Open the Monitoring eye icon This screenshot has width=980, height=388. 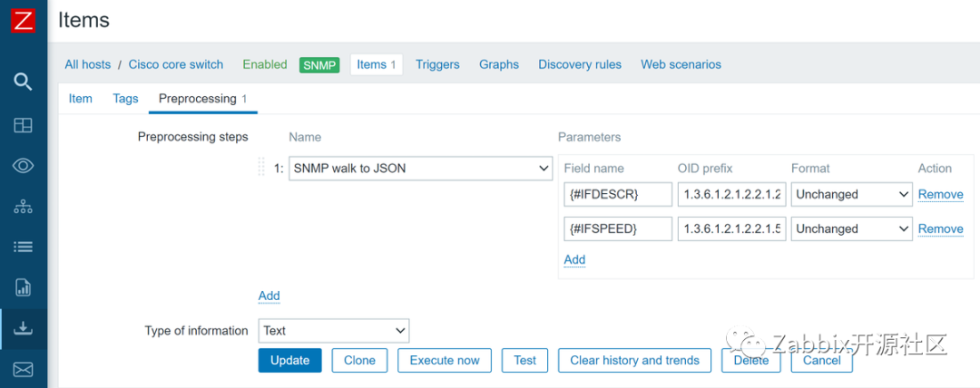(x=24, y=165)
